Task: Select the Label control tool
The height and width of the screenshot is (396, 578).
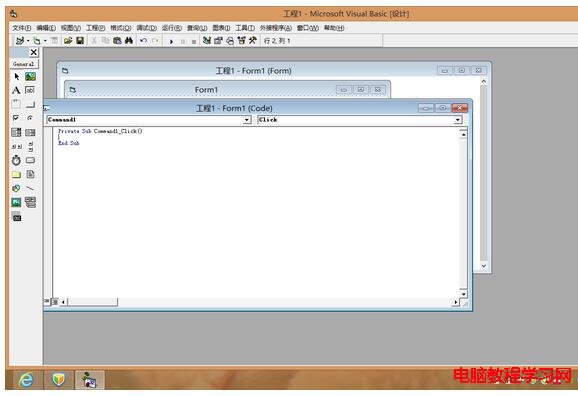Action: [x=16, y=90]
